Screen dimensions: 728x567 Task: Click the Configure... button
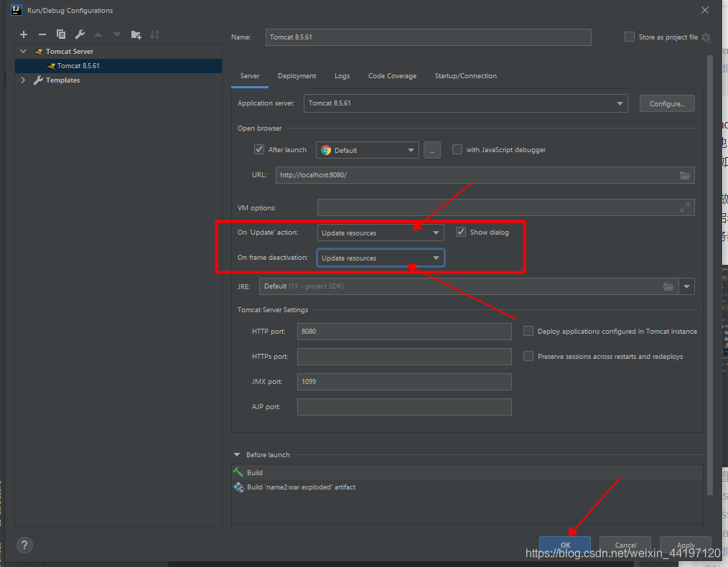[x=667, y=104]
